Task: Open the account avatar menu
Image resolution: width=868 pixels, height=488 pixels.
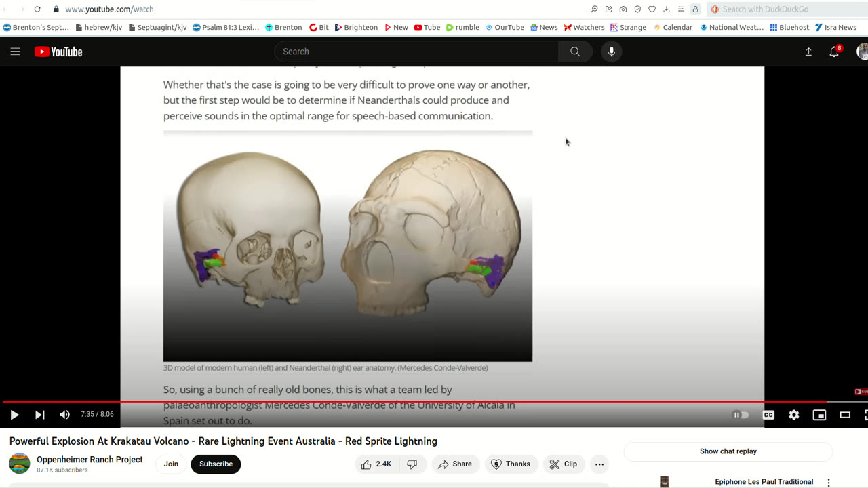Action: coord(863,52)
